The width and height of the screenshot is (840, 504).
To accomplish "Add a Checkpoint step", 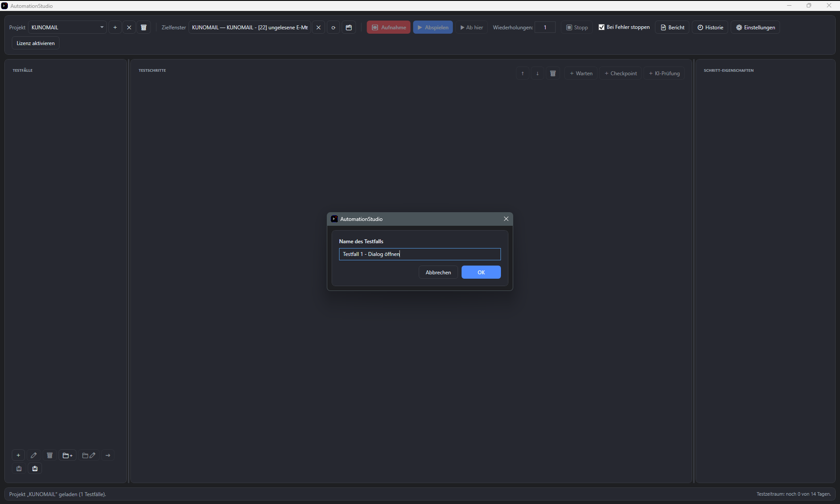I will click(x=620, y=73).
